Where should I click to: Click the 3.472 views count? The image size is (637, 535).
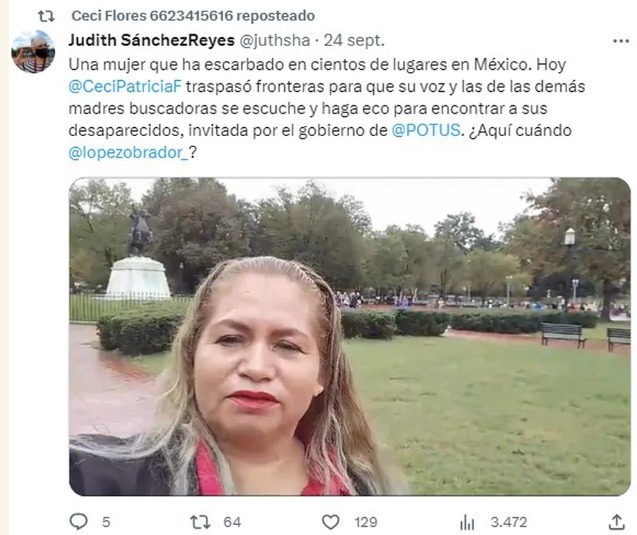pyautogui.click(x=509, y=522)
